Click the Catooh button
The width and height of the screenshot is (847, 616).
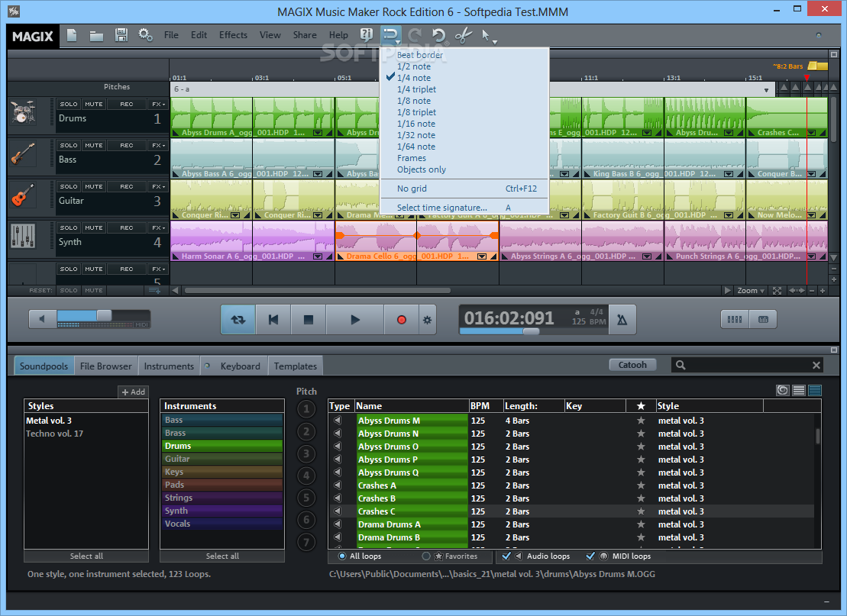point(632,365)
